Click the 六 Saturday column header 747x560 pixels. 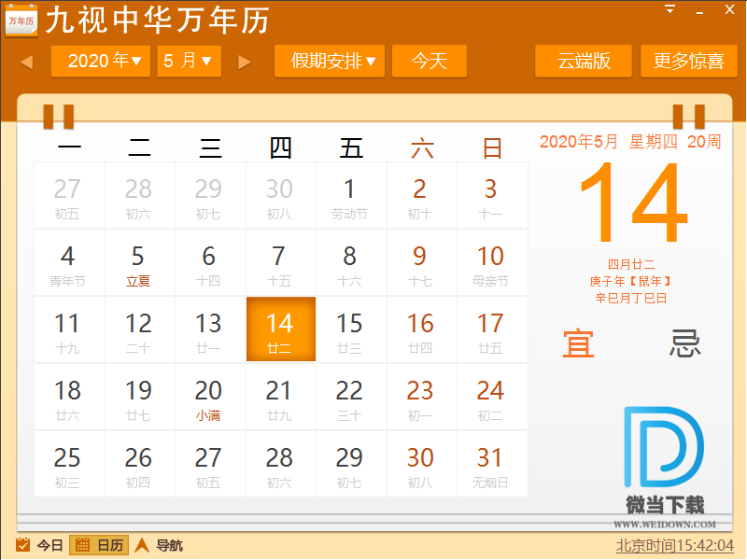(x=422, y=148)
